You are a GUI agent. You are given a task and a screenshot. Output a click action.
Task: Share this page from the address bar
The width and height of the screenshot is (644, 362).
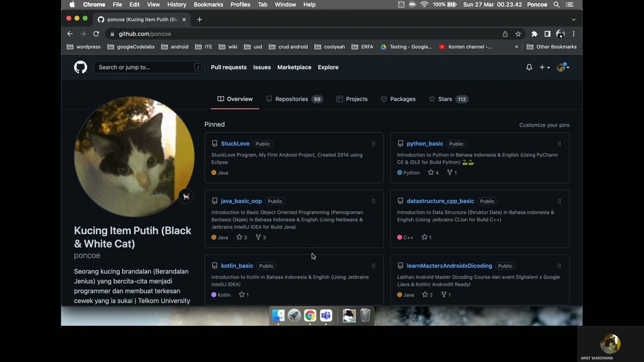pyautogui.click(x=505, y=34)
